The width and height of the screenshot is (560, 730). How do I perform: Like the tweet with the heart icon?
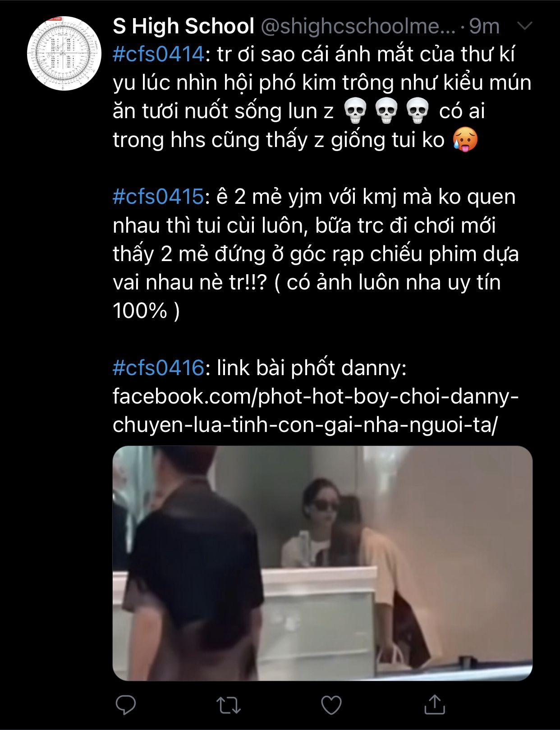tap(331, 705)
